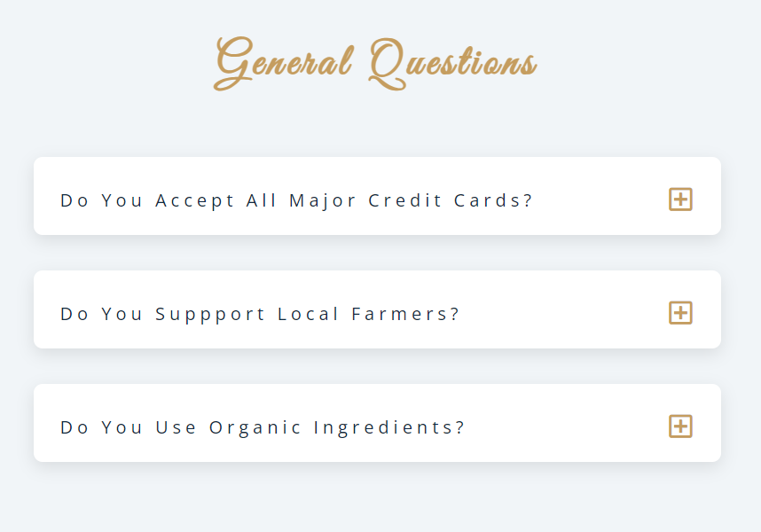
Task: Click the word "Accept" in the first card
Action: pyautogui.click(x=194, y=201)
